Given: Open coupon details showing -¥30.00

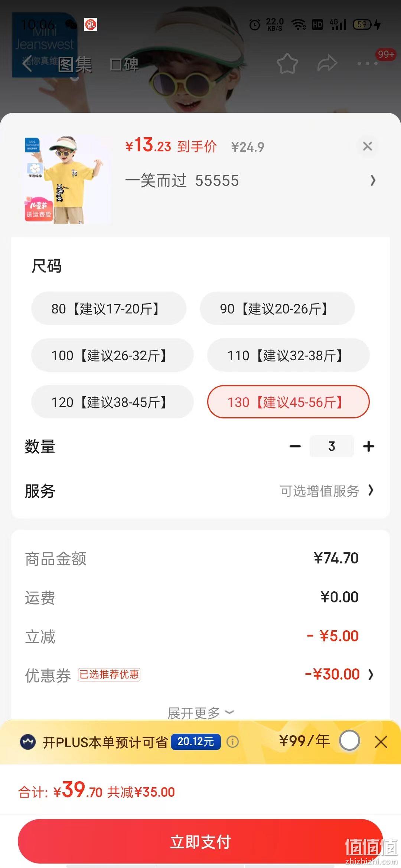Looking at the screenshot, I should pyautogui.click(x=339, y=674).
